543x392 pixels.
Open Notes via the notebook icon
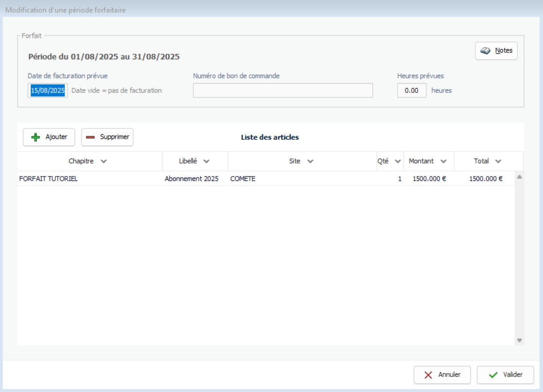pyautogui.click(x=485, y=51)
